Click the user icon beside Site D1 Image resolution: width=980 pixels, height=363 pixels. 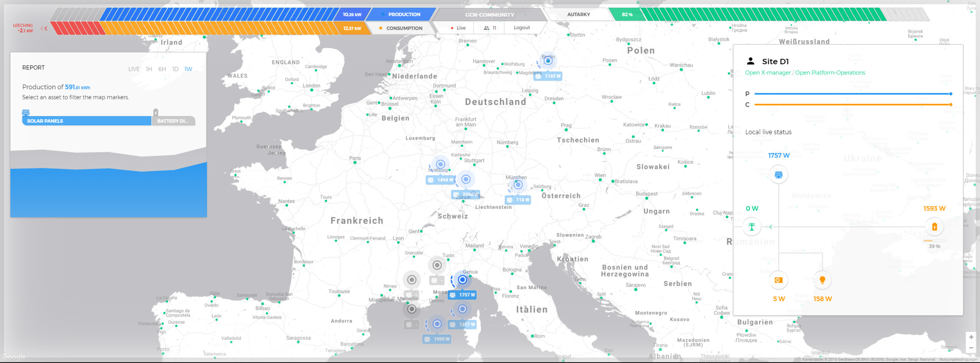point(750,61)
